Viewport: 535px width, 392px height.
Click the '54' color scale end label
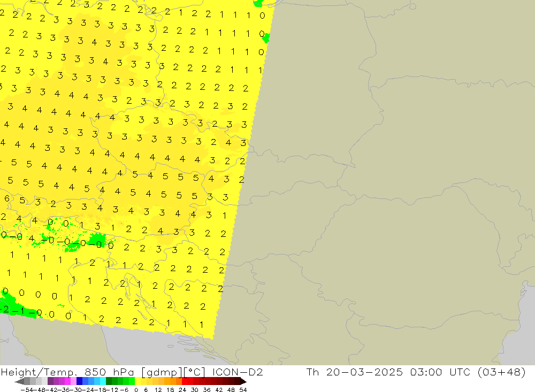[x=243, y=390]
